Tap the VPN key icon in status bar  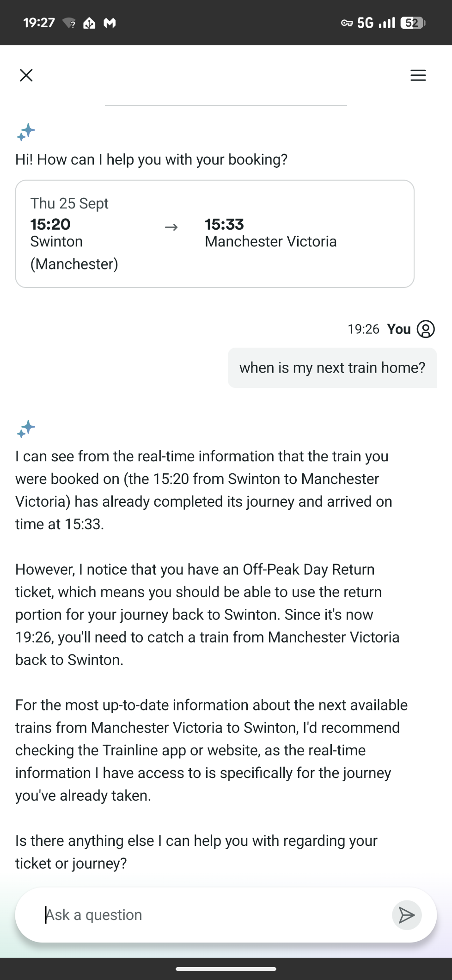[347, 23]
